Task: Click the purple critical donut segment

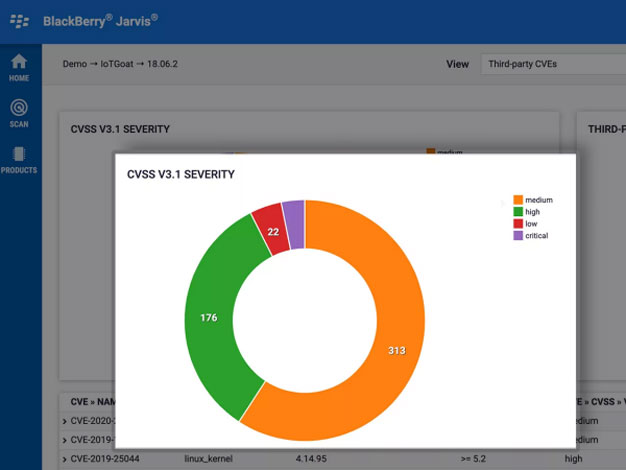Action: click(x=293, y=212)
